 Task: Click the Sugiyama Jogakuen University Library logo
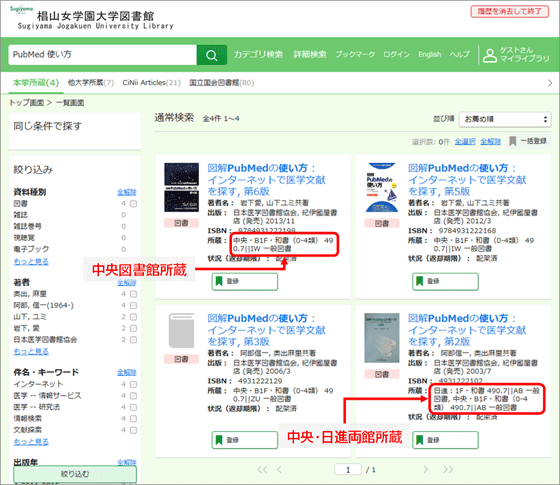pyautogui.click(x=92, y=18)
